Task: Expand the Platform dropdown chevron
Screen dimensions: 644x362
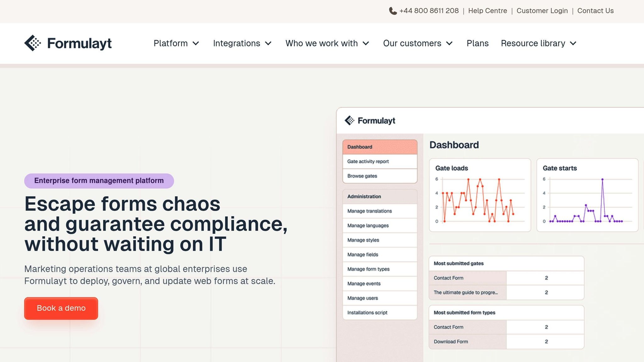Action: 196,43
